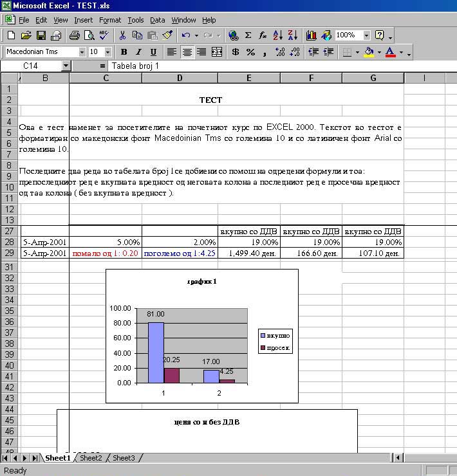Screen dimensions: 457x476
Task: Switch to the Sheet2 tab
Action: [x=91, y=458]
